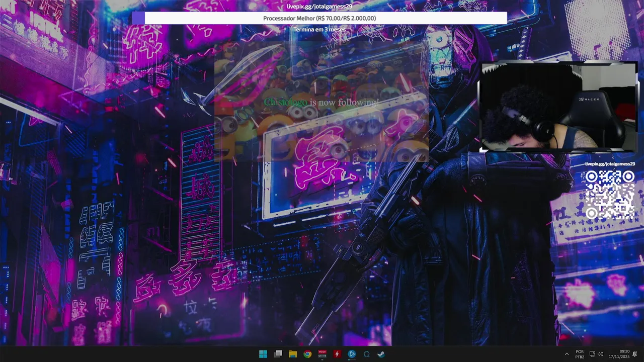
Task: Select the blue circular running taskbar app
Action: pos(352,354)
